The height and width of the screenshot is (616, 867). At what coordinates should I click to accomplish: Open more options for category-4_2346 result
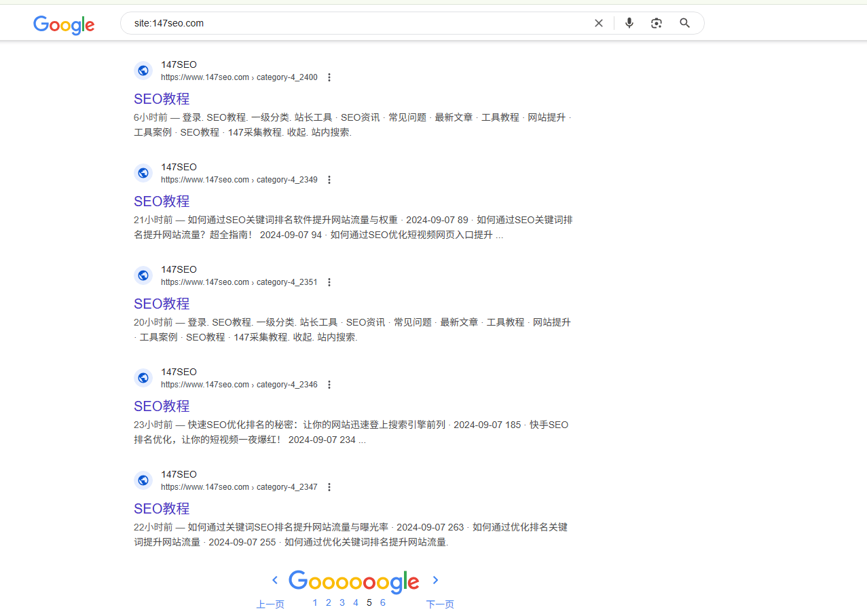[329, 385]
